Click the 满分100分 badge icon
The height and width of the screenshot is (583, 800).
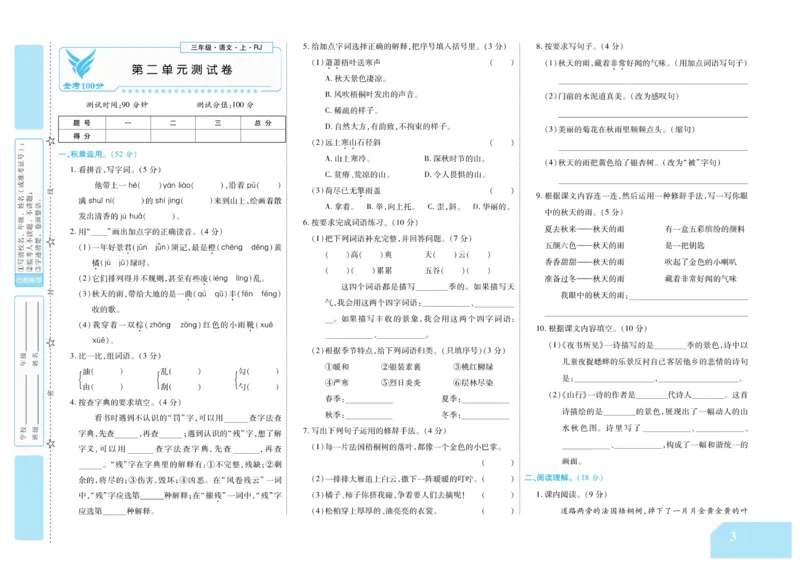click(x=83, y=85)
